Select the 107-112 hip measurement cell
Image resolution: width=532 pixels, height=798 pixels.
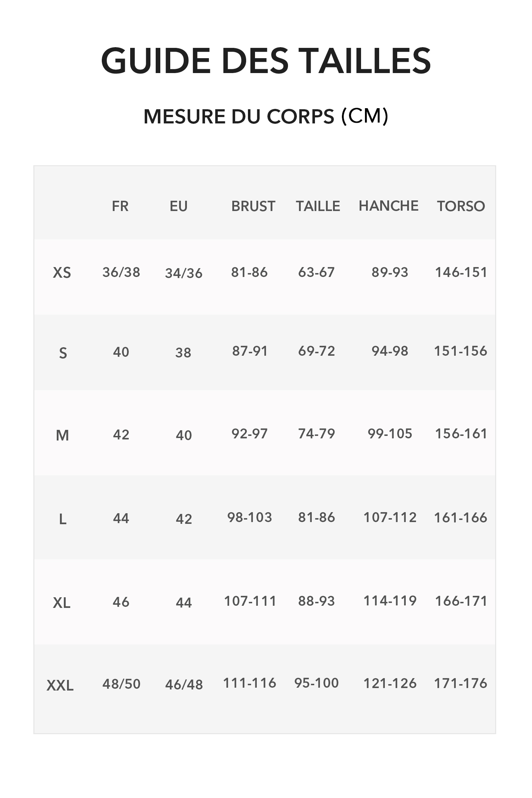(x=390, y=517)
